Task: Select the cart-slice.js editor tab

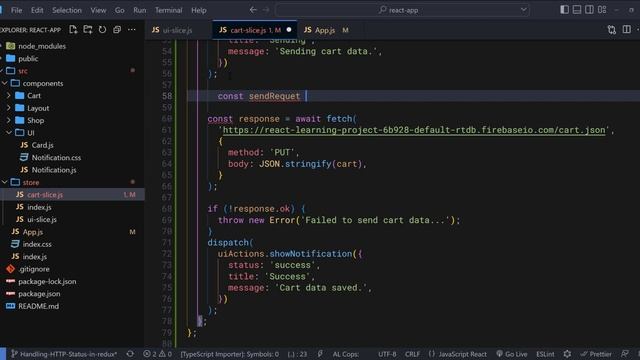Action: click(x=254, y=30)
